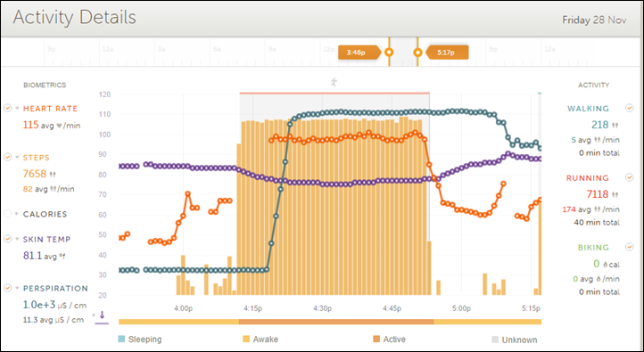
Task: Click the BIKING activity heading
Action: coord(593,248)
